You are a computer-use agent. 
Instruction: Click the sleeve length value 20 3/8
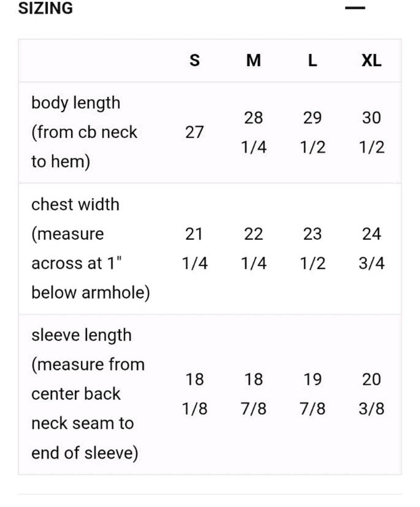coord(372,394)
